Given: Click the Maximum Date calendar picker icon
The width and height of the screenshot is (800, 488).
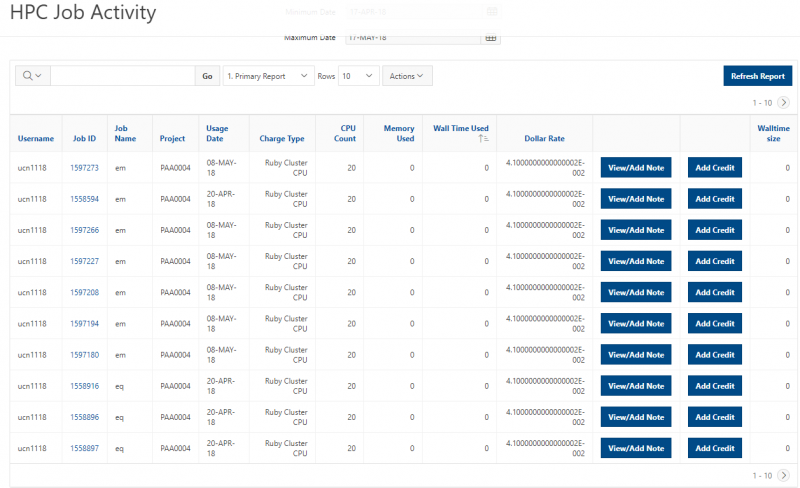Looking at the screenshot, I should (x=490, y=38).
